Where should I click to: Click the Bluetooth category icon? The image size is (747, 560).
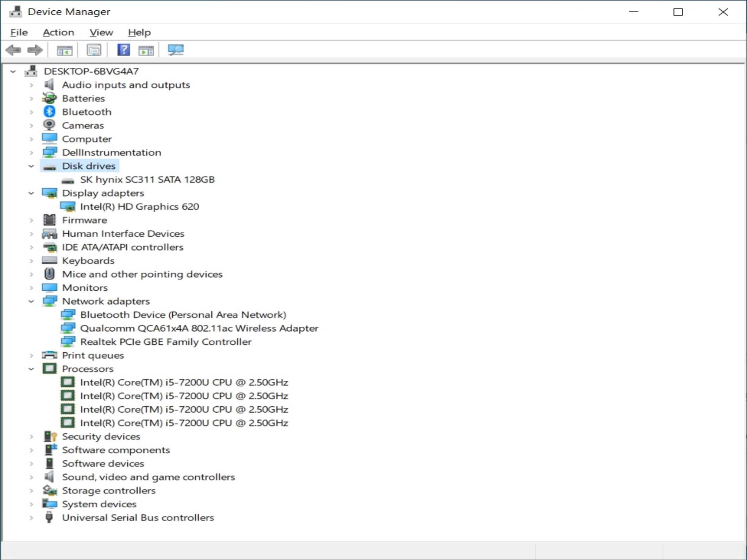click(x=49, y=112)
